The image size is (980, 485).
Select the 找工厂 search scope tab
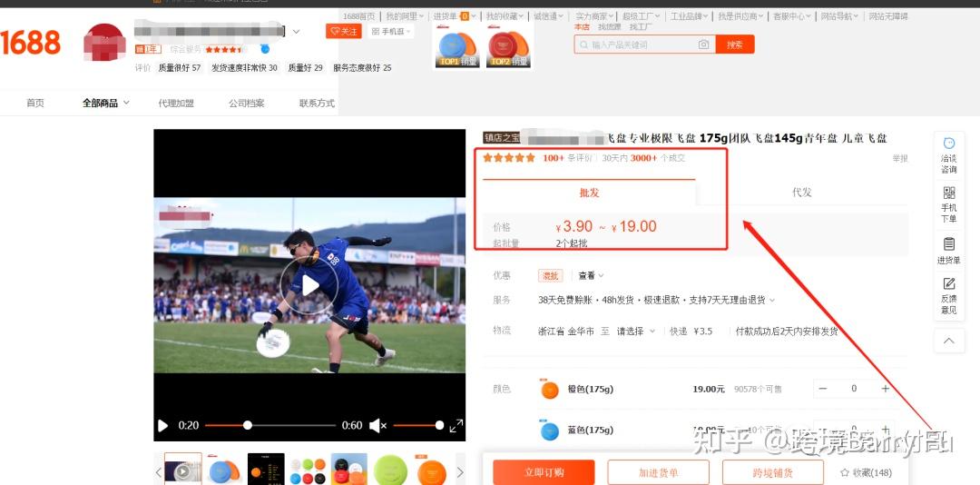[641, 27]
